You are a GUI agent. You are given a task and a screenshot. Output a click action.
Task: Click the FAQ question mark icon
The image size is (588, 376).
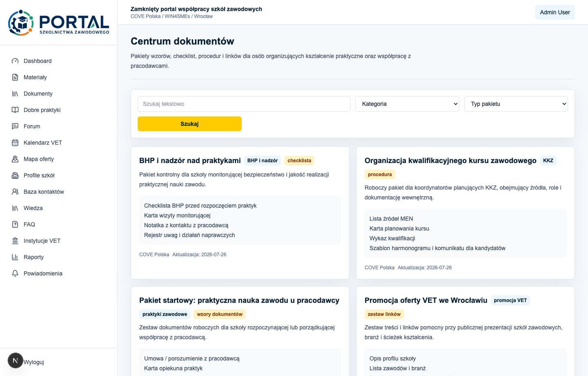point(15,224)
